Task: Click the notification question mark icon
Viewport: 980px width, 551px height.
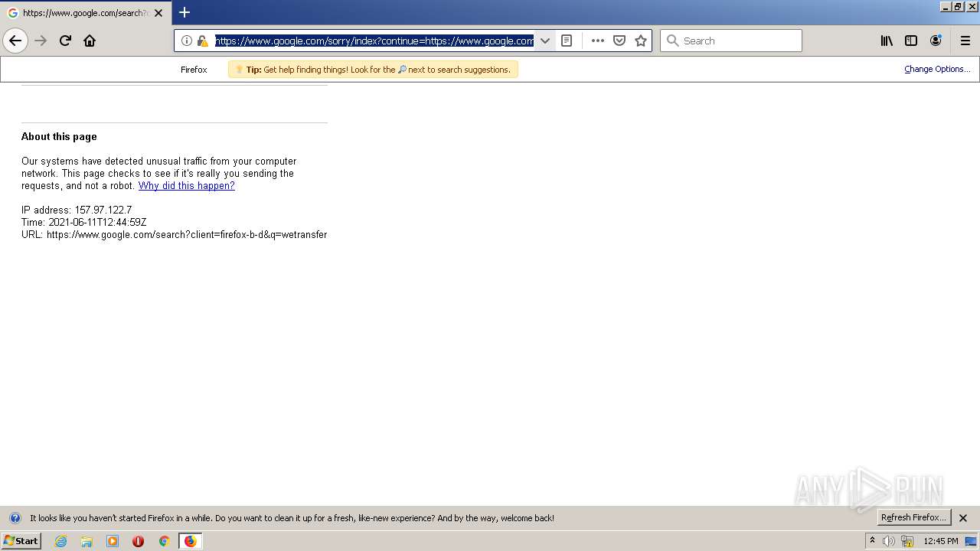Action: click(x=15, y=518)
